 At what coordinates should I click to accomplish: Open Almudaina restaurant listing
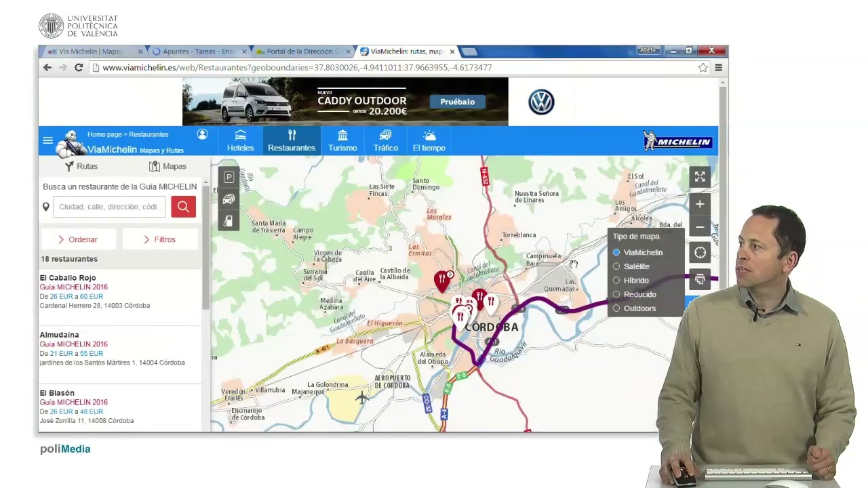59,335
